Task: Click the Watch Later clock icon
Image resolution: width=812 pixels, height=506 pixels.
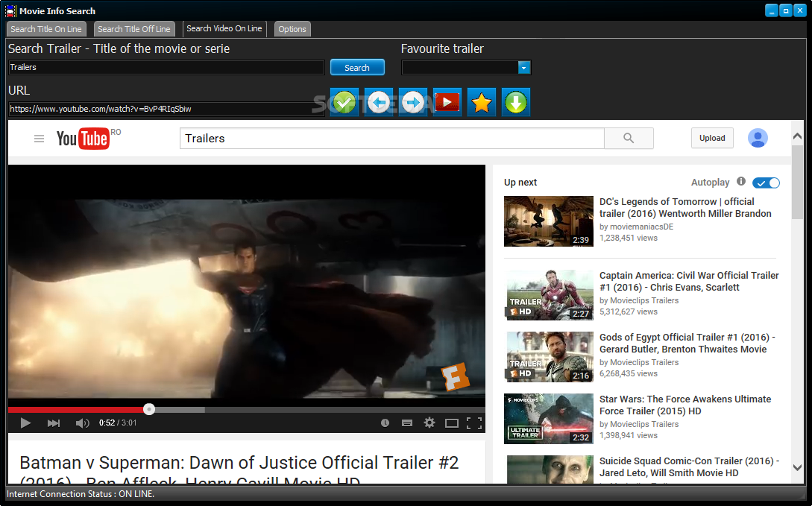Action: (385, 423)
